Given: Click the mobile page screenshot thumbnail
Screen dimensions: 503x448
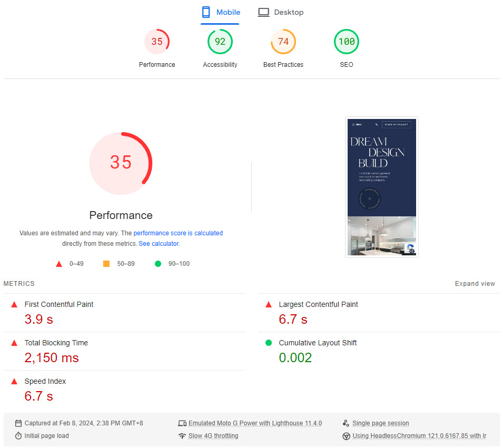Looking at the screenshot, I should [382, 187].
